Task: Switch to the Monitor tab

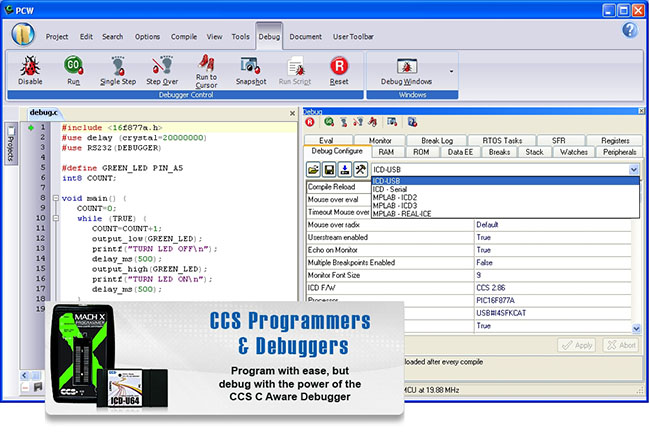Action: click(380, 140)
